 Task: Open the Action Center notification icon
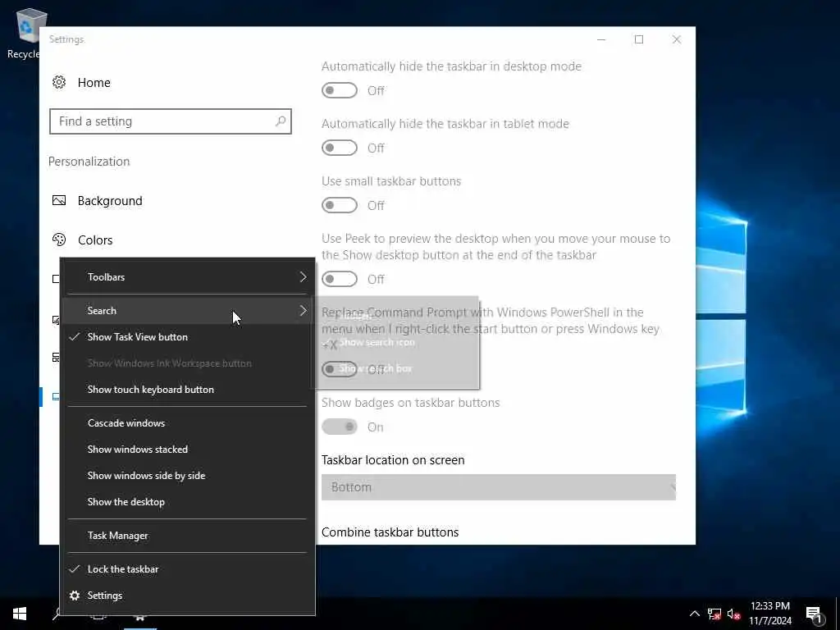[x=815, y=614]
